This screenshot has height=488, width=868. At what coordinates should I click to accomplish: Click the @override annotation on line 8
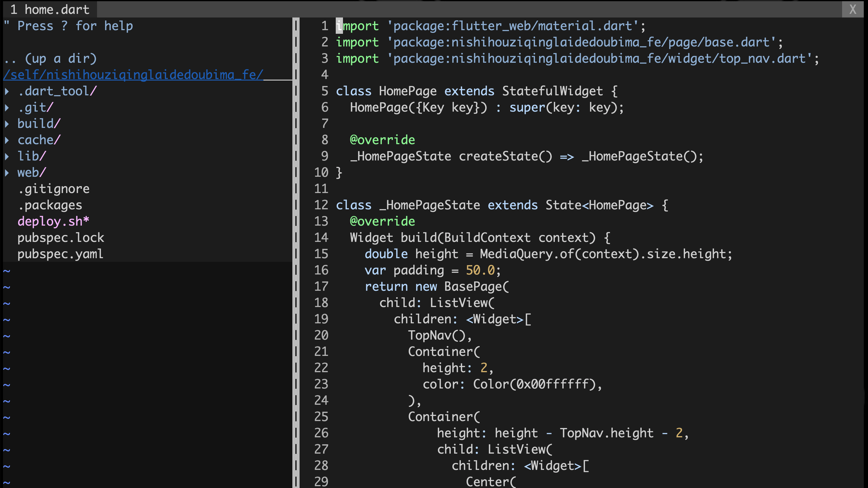[382, 140]
